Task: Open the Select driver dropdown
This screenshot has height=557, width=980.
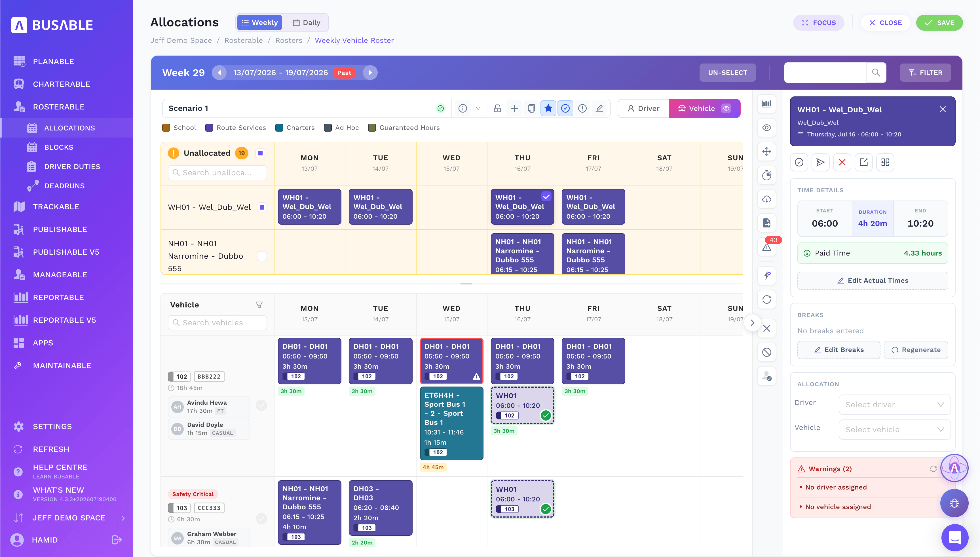Action: 894,405
